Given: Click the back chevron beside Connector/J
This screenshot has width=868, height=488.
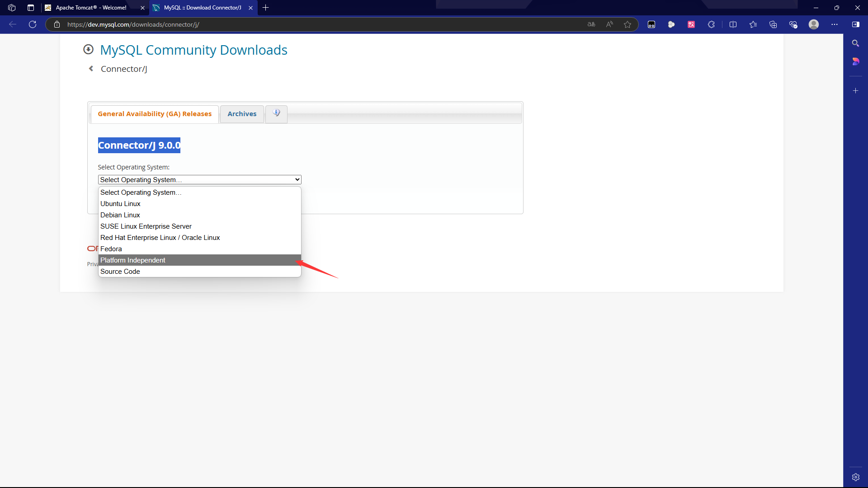Looking at the screenshot, I should (91, 69).
